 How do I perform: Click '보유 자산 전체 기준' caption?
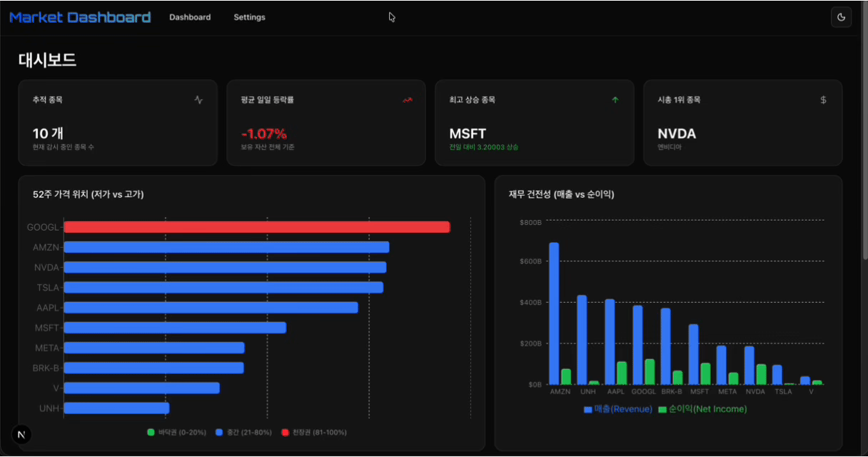point(268,147)
